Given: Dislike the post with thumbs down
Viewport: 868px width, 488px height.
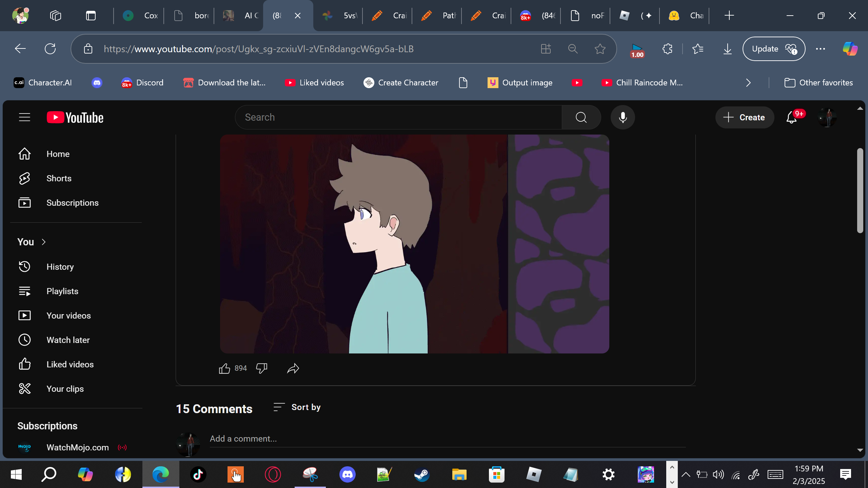Looking at the screenshot, I should (262, 368).
